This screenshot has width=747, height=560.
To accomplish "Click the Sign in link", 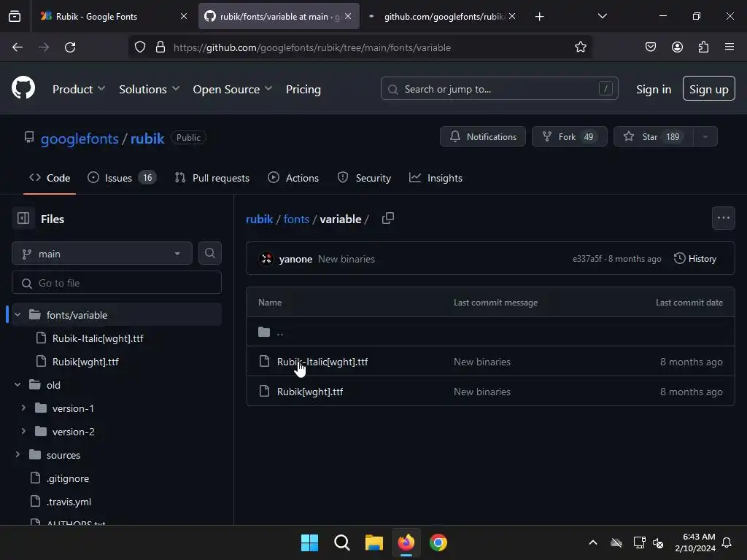I will [x=653, y=89].
